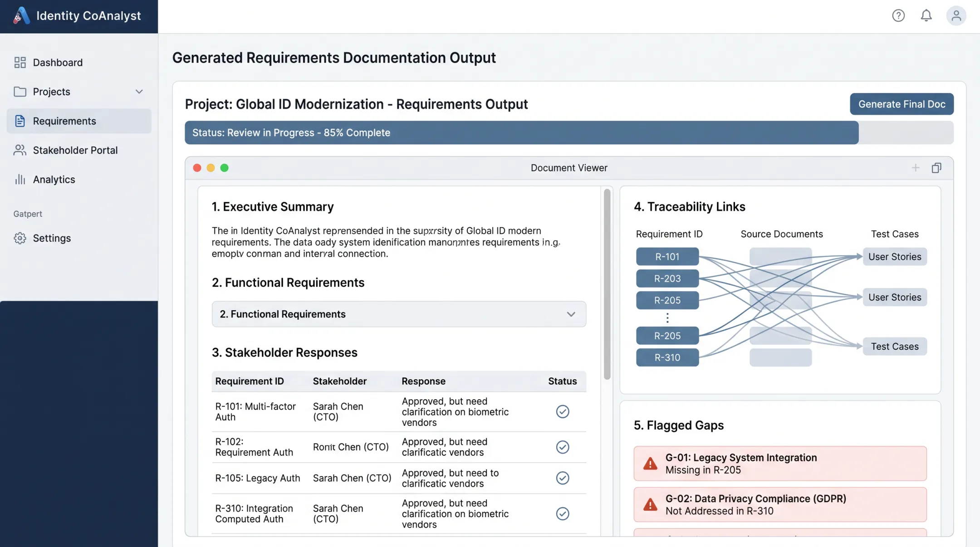Click the Test Cases node
This screenshot has height=547, width=980.
pyautogui.click(x=895, y=347)
